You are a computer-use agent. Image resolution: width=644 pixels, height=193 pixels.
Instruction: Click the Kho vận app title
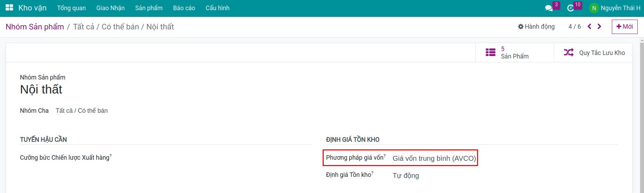click(33, 8)
